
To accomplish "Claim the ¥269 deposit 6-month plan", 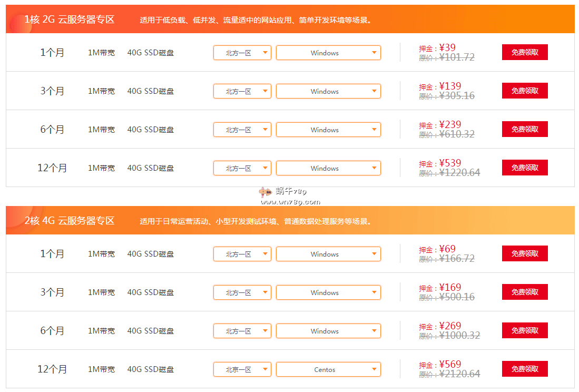I will pyautogui.click(x=525, y=330).
